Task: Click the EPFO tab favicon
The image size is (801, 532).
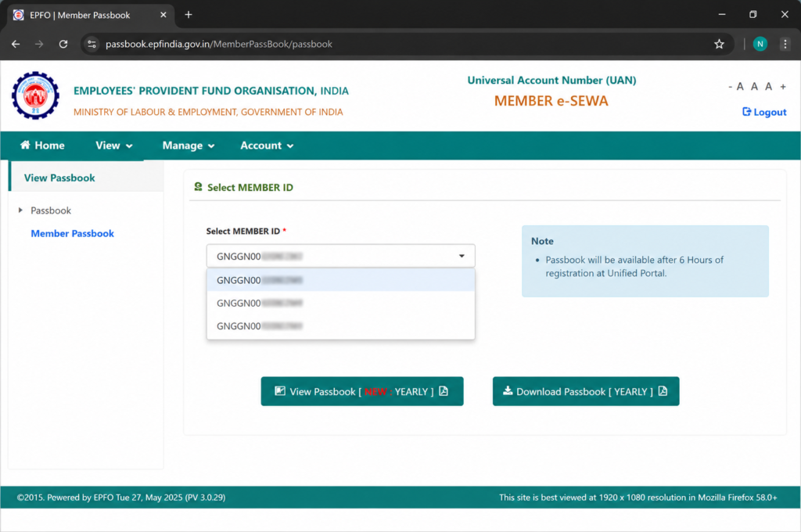Action: (19, 15)
